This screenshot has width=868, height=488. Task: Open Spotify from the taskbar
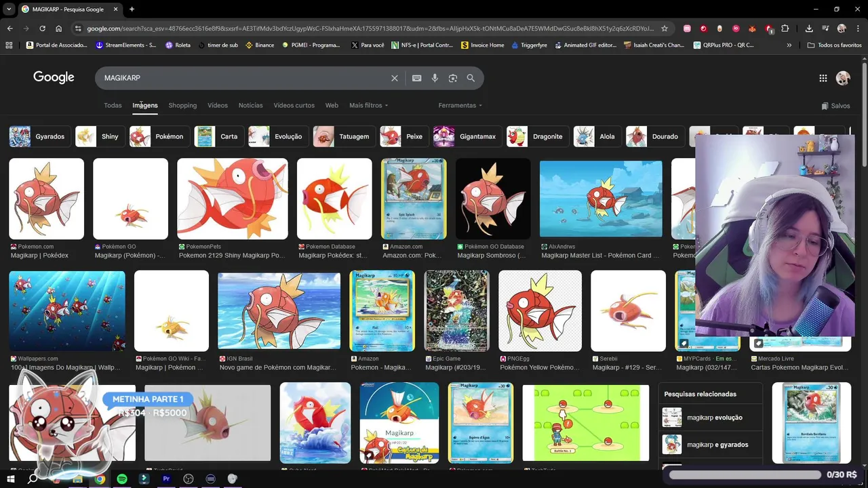coord(122,479)
